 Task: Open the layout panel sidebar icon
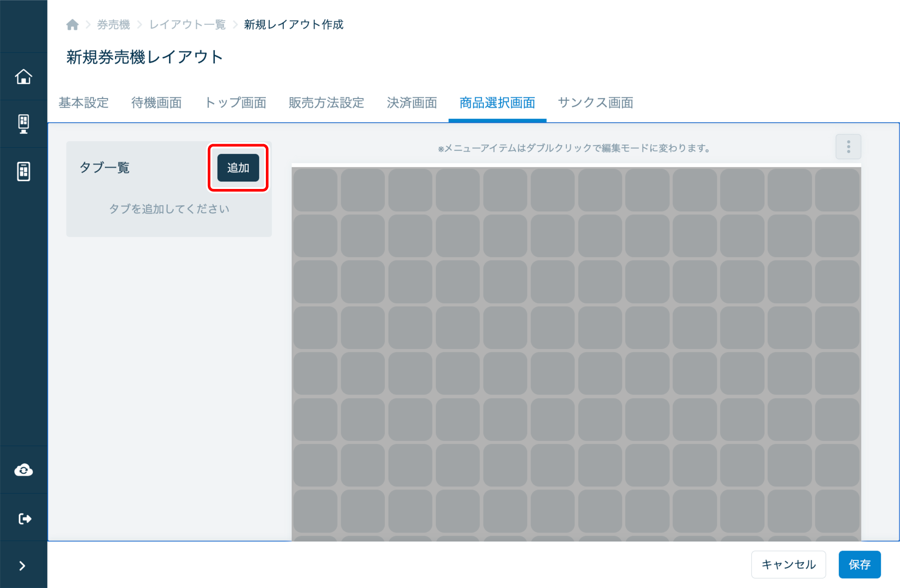tap(23, 171)
